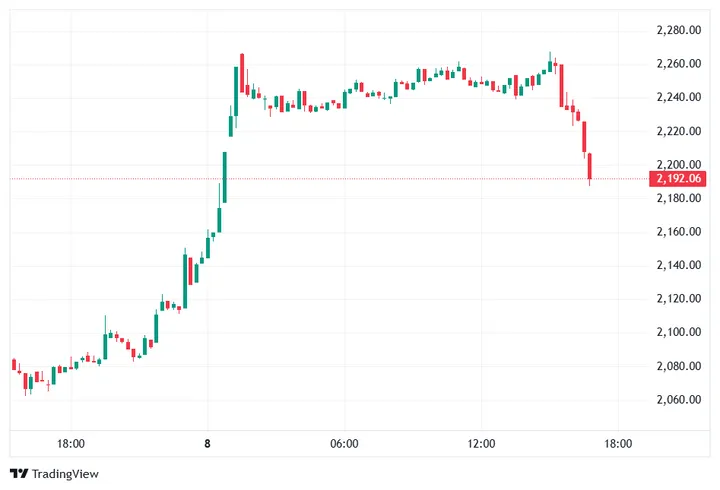Click the 12:00 time axis label

coord(481,443)
